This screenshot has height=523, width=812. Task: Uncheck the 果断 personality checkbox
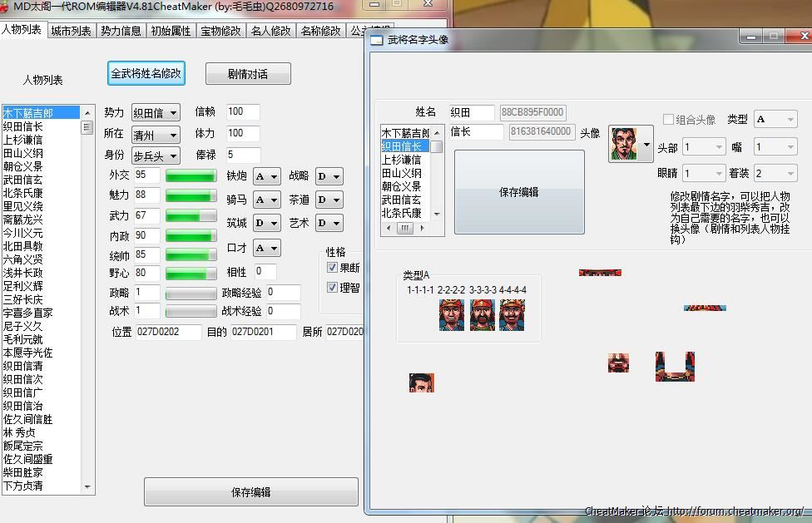[x=332, y=268]
